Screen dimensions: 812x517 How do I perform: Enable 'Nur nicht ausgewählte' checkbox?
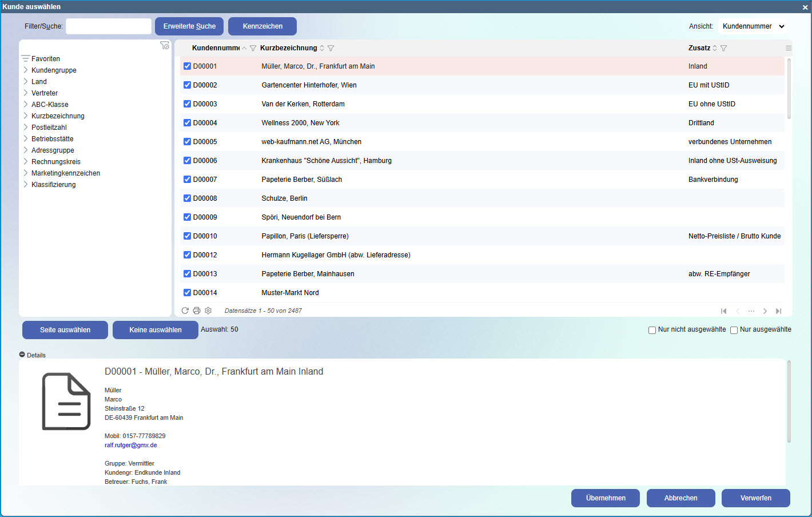(x=652, y=330)
